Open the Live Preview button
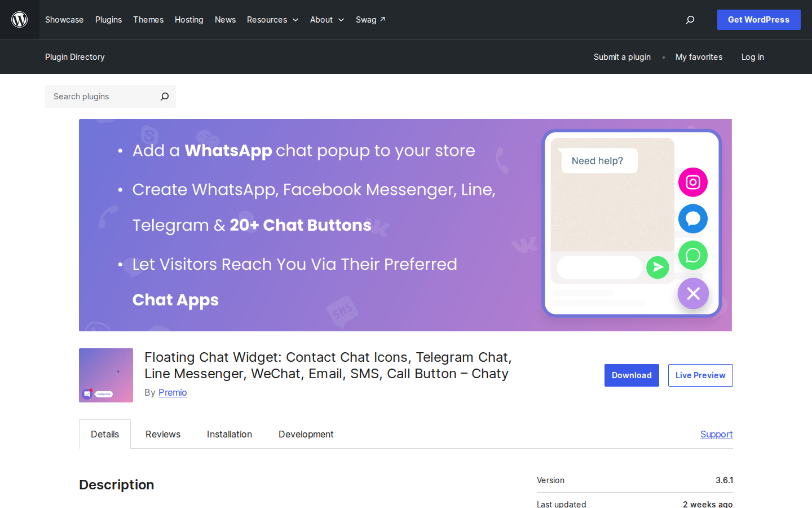Screen dimensions: 812x508 (700, 375)
